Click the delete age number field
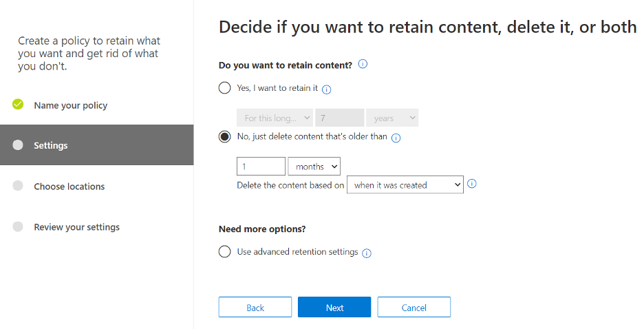644x329 pixels. tap(261, 167)
